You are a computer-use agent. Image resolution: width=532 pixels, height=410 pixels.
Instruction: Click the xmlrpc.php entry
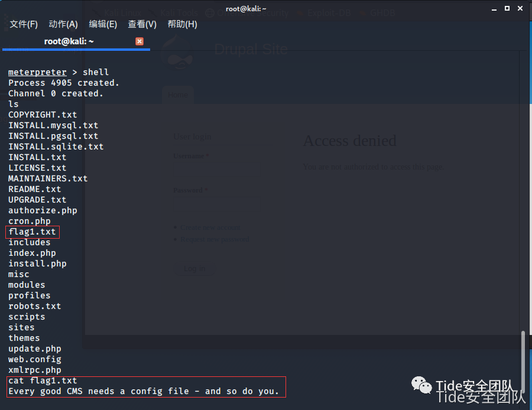[35, 370]
